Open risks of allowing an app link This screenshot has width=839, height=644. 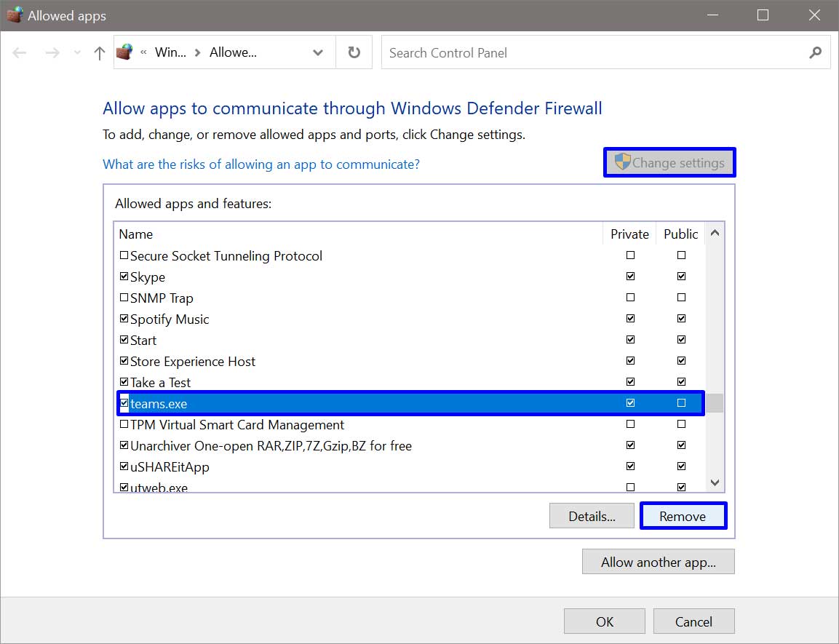261,164
